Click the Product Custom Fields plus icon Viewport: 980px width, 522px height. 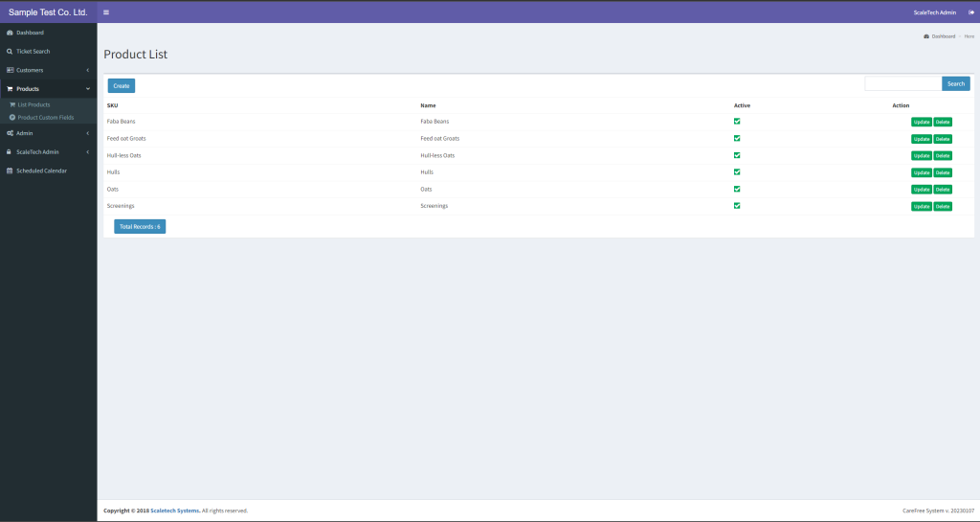(12, 117)
